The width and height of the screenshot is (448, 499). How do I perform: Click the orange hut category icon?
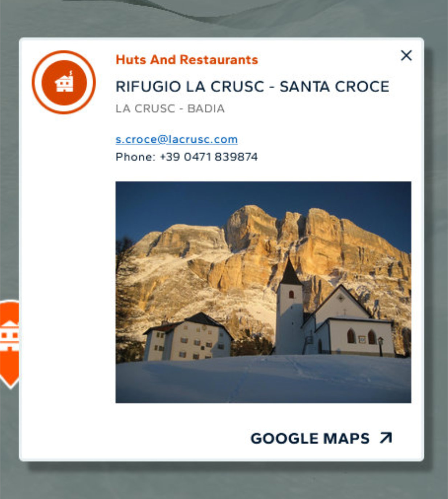click(64, 82)
